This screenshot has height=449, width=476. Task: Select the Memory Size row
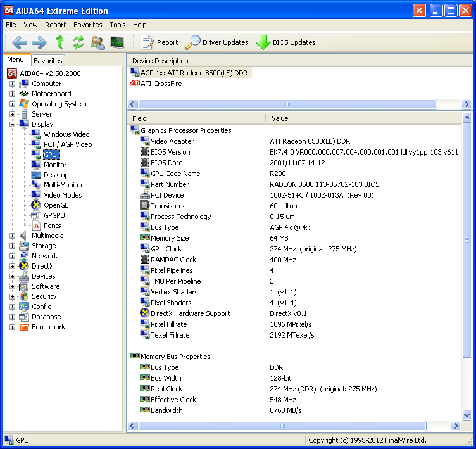[x=214, y=238]
